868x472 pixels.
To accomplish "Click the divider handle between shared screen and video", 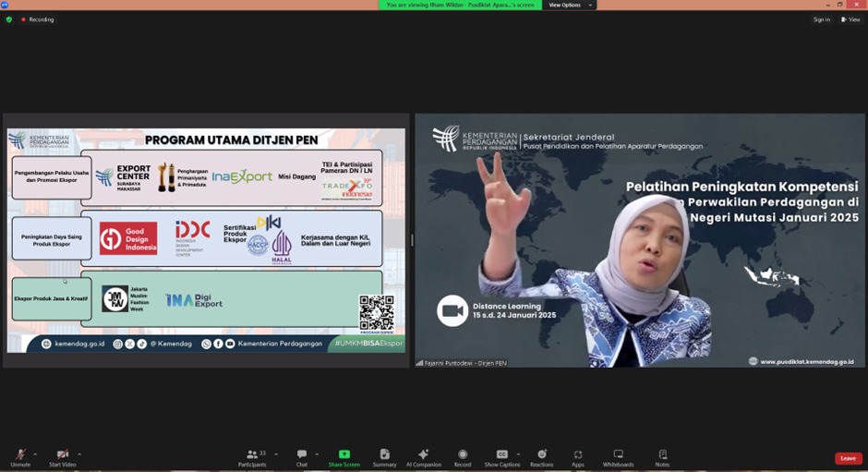I will (x=412, y=240).
